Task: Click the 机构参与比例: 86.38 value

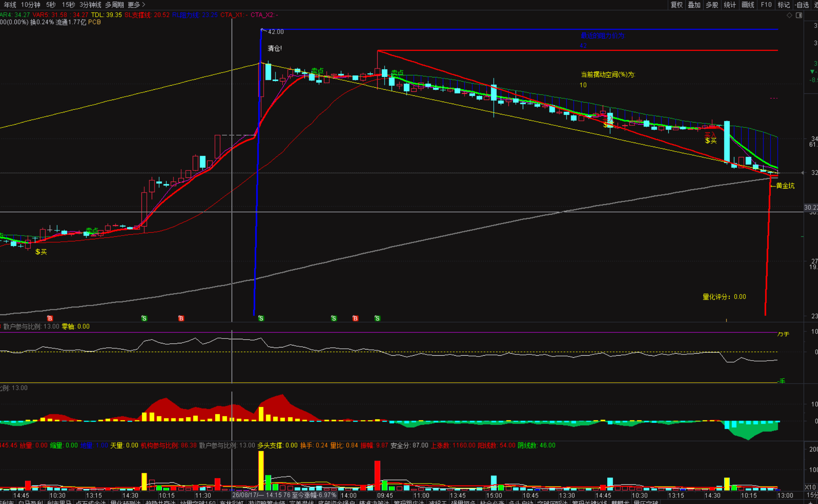Action: coord(169,445)
